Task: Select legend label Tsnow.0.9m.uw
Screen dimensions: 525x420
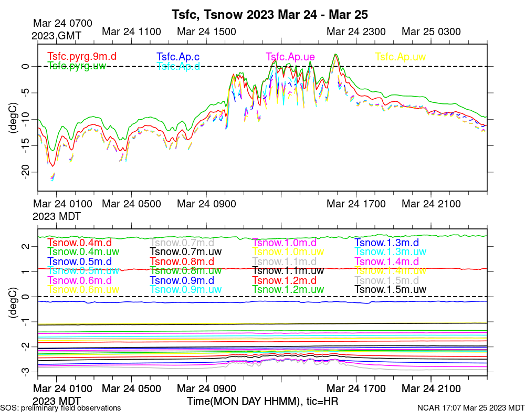Action: tap(186, 289)
